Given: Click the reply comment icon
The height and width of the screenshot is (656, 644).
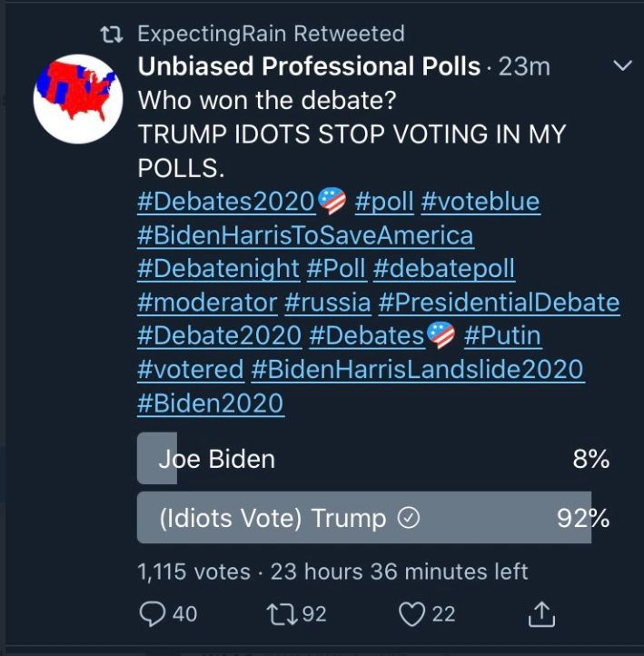Looking at the screenshot, I should 154,615.
